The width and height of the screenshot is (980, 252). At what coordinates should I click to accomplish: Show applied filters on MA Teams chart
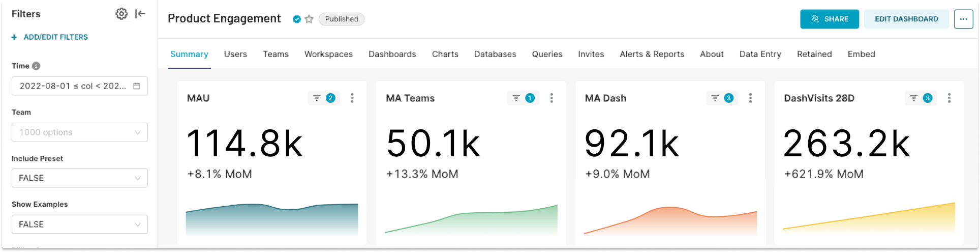tap(523, 98)
